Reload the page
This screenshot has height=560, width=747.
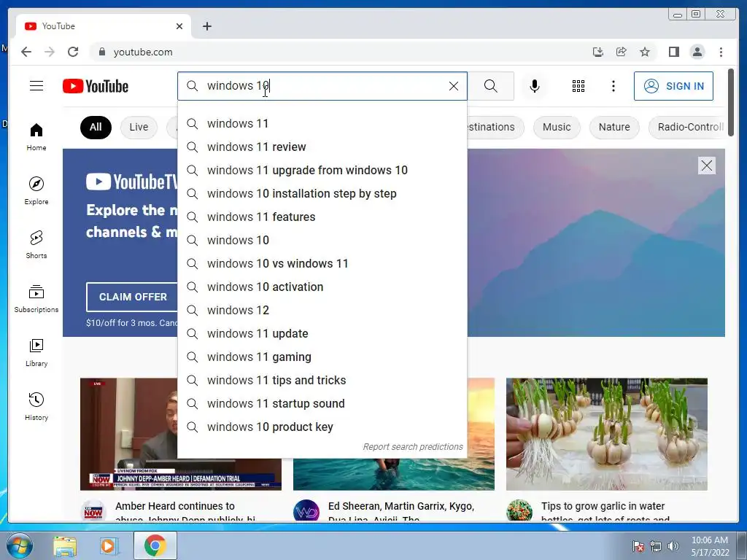tap(73, 52)
